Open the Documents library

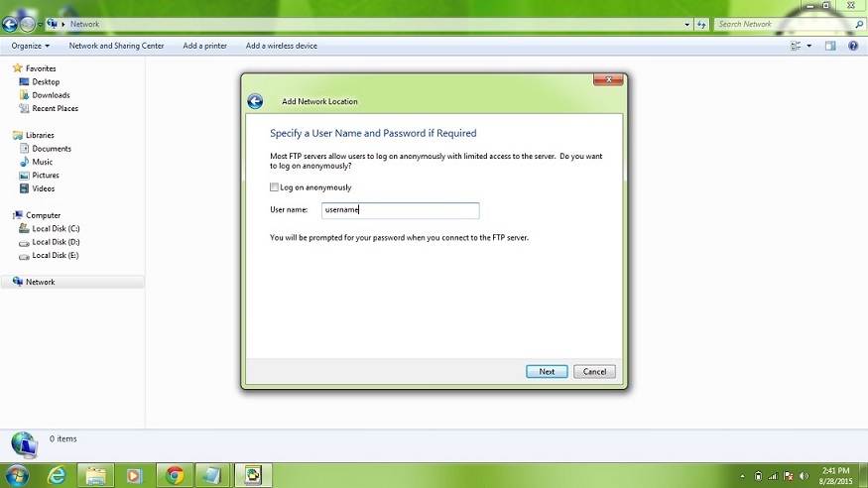51,148
